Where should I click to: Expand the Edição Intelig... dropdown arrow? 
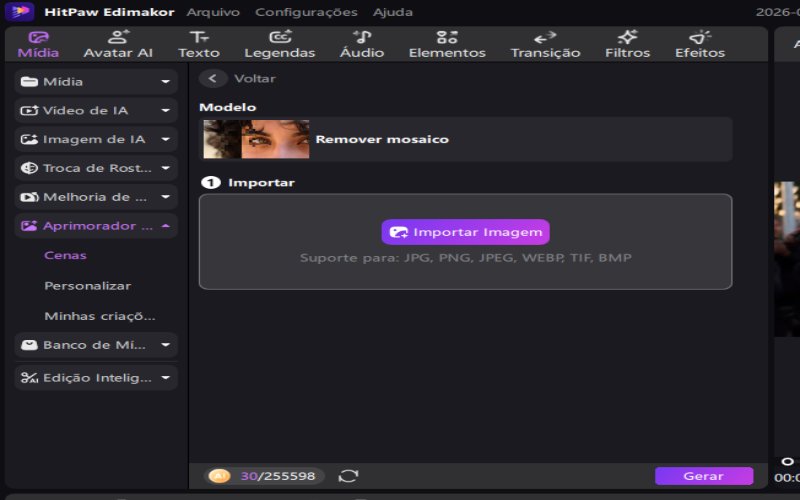point(165,378)
